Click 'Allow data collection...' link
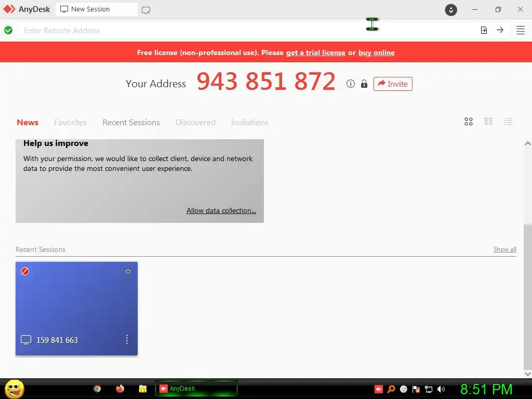 [x=221, y=211]
